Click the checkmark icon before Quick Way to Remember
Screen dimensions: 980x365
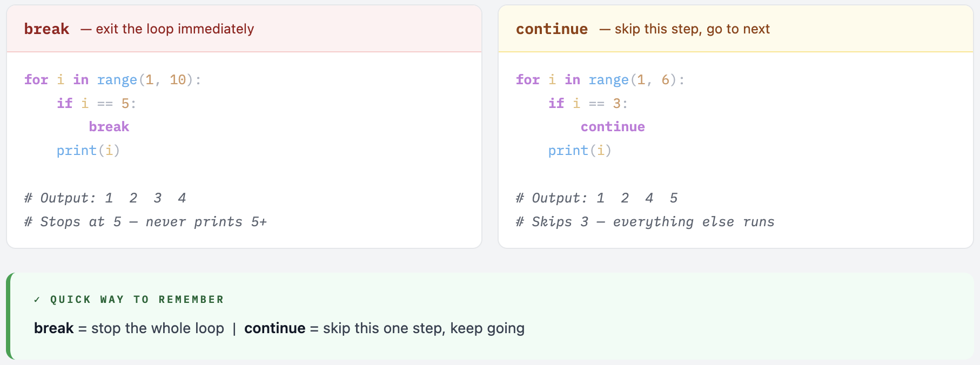click(x=37, y=300)
